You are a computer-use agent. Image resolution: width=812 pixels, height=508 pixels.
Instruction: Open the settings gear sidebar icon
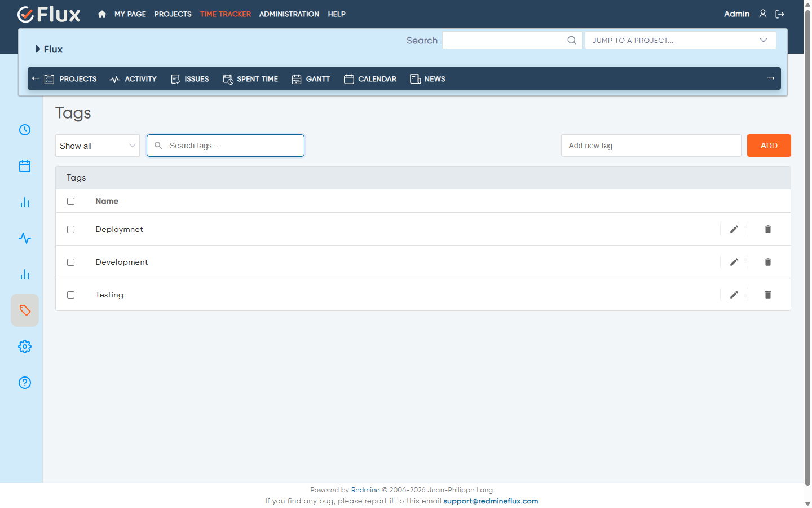click(x=25, y=347)
